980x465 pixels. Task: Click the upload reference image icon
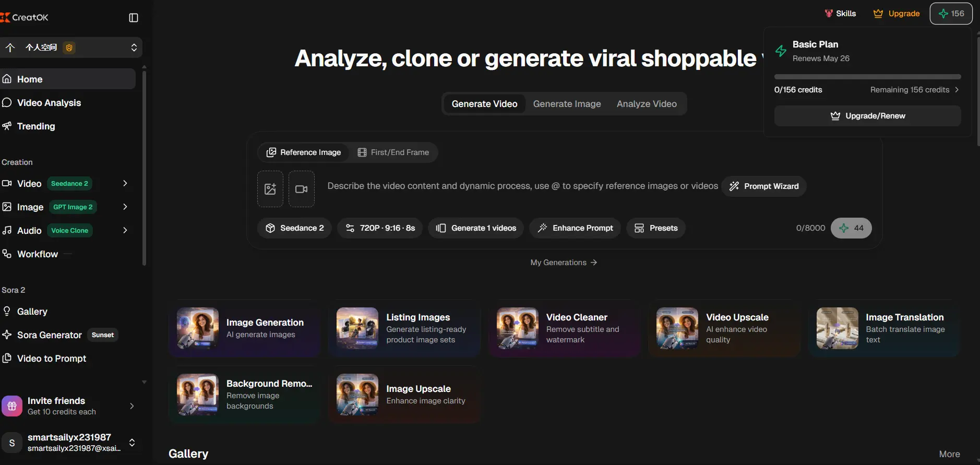click(270, 189)
